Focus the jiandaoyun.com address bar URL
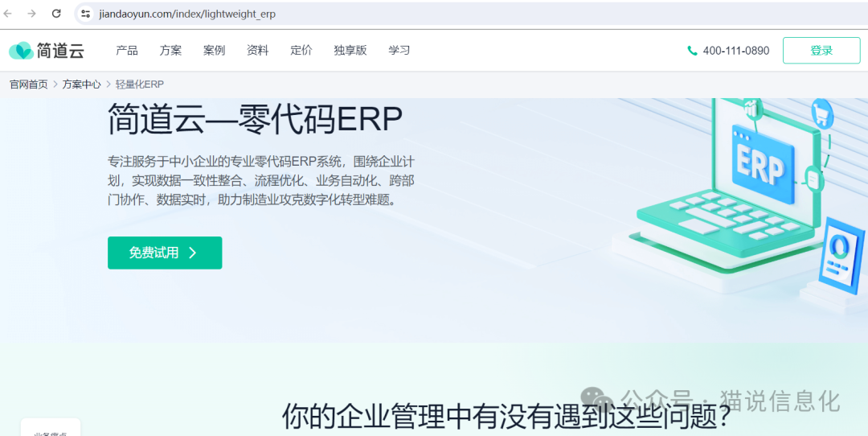Screen dimensions: 868x436 coord(187,14)
